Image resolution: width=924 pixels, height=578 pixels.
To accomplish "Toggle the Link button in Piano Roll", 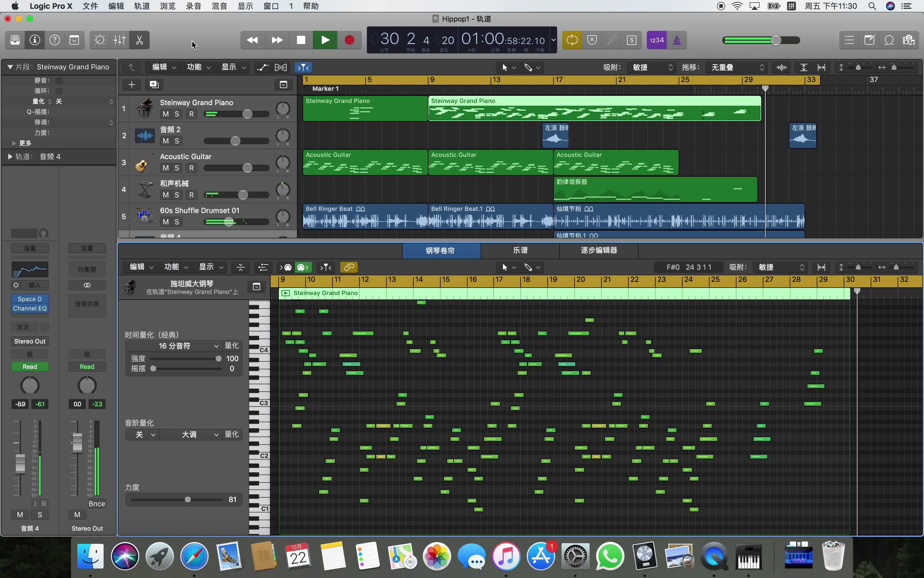I will point(349,267).
